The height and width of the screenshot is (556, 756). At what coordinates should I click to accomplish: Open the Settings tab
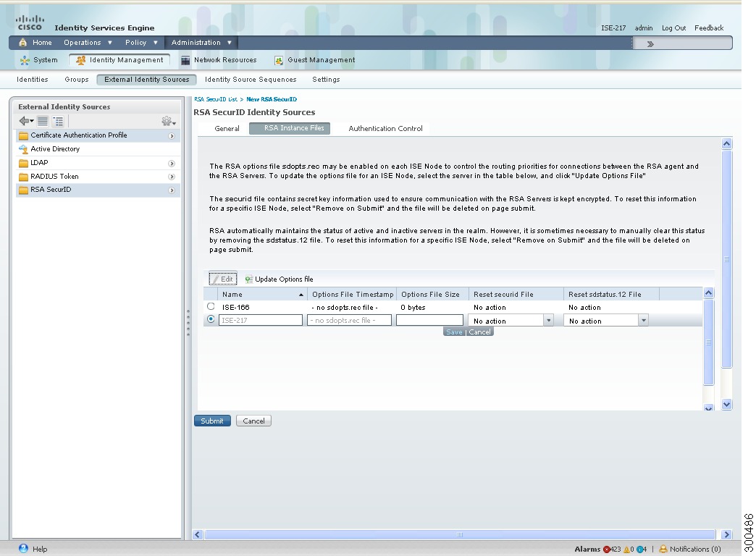tap(326, 80)
